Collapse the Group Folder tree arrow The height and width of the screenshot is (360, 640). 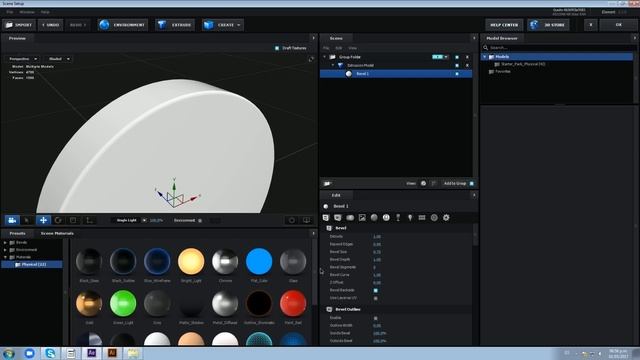tap(325, 57)
